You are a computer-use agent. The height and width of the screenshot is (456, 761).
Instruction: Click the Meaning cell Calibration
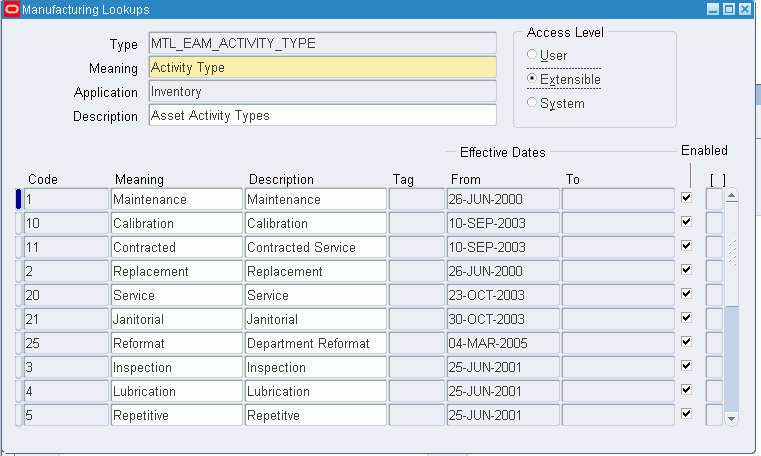click(177, 223)
